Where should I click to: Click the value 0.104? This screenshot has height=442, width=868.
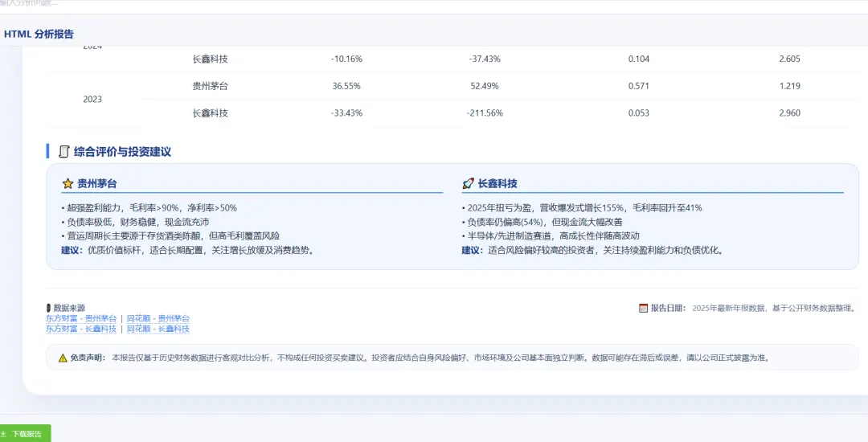(x=639, y=59)
